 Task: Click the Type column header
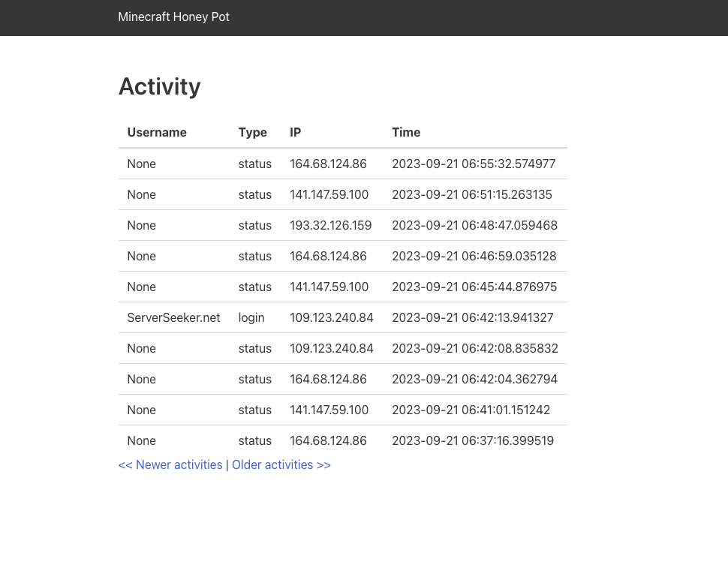253,132
